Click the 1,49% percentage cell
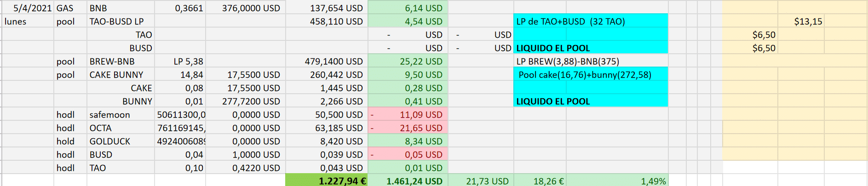Screen dimensions: 868x186 pos(617,180)
